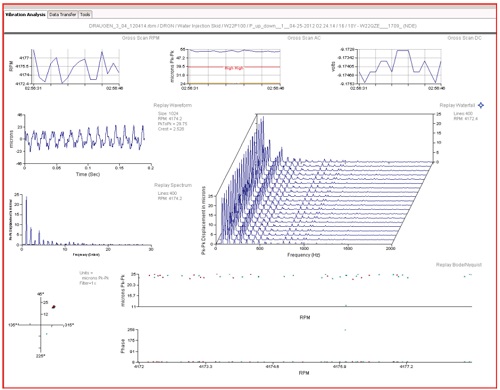Image resolution: width=500 pixels, height=390 pixels.
Task: Click the Replay Waterfall rotate icon
Action: 481,105
